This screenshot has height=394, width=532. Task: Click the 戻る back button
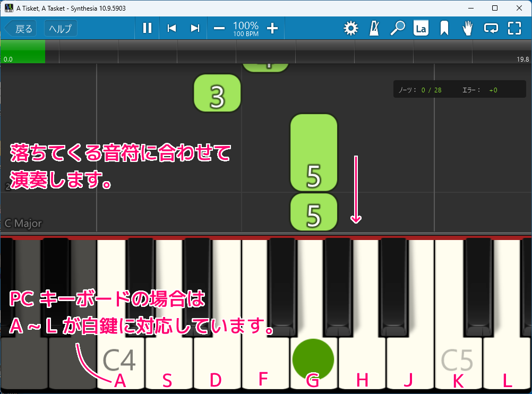20,29
